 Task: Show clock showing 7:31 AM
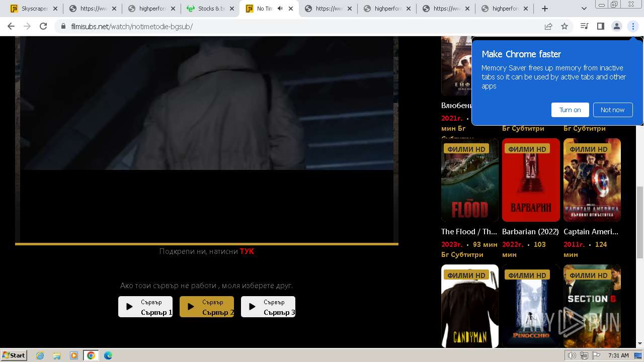[618, 355]
